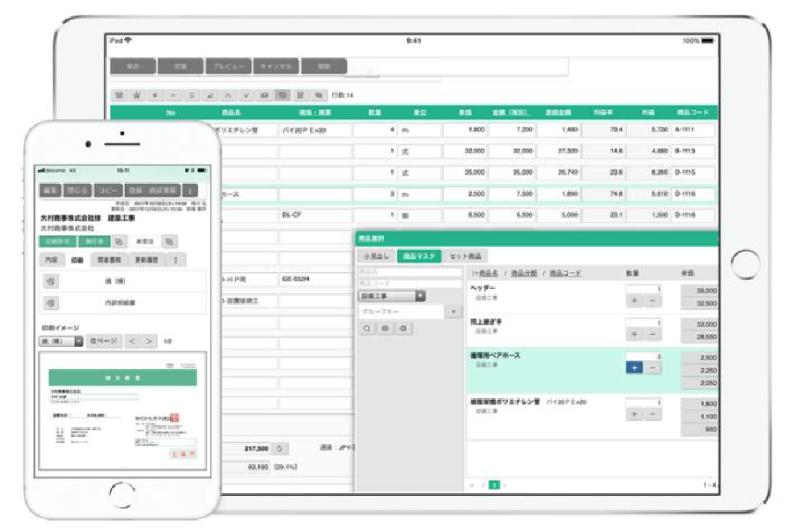This screenshot has width=790, height=532.
Task: Click the move-row-down arrow in tablet toolbar
Action: pos(245,94)
